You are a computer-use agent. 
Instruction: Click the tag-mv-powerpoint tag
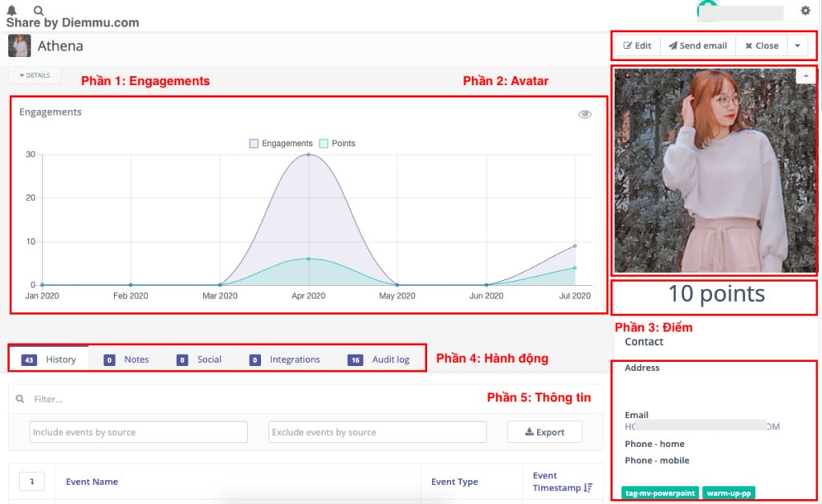click(660, 493)
